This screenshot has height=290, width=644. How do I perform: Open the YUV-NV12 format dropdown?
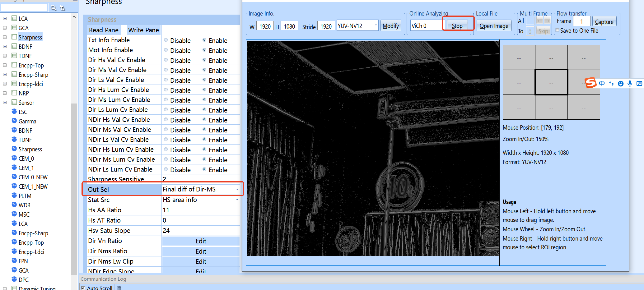point(376,25)
